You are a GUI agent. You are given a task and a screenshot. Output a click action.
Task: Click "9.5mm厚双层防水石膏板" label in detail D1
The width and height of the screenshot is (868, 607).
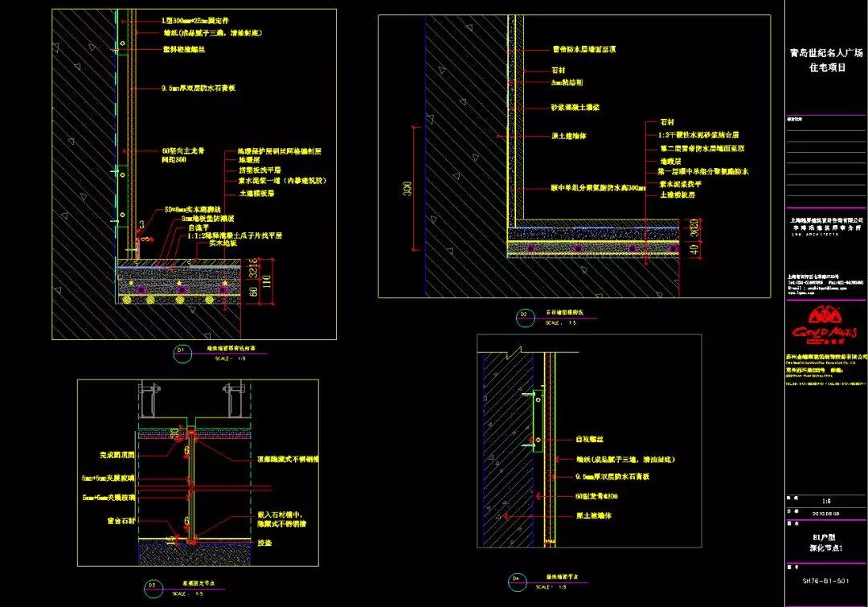[199, 88]
